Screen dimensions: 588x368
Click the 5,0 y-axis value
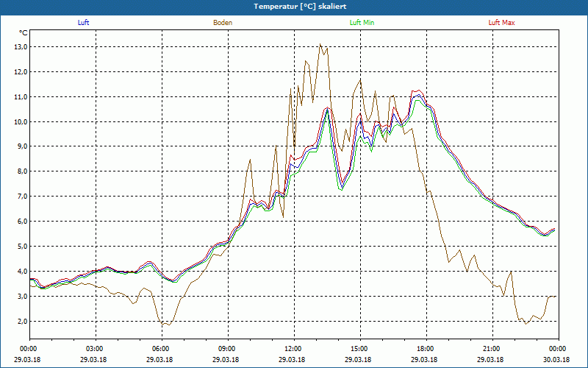click(22, 247)
